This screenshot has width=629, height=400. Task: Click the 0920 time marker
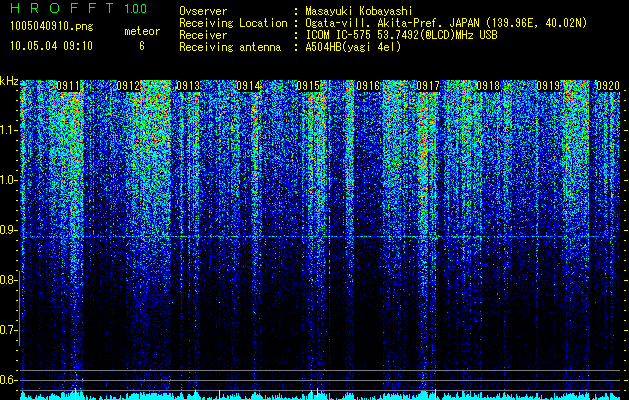(608, 86)
